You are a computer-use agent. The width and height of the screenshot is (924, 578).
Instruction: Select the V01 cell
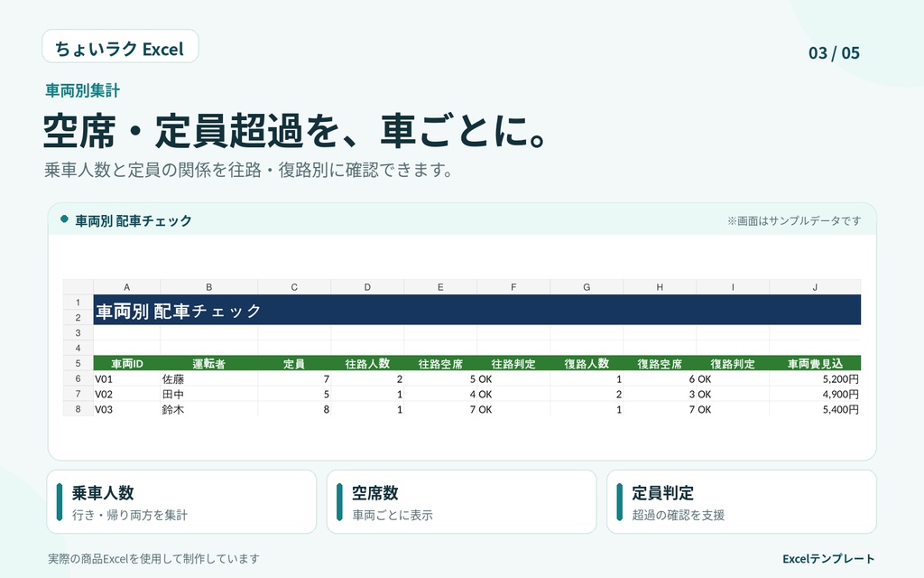[x=126, y=378]
